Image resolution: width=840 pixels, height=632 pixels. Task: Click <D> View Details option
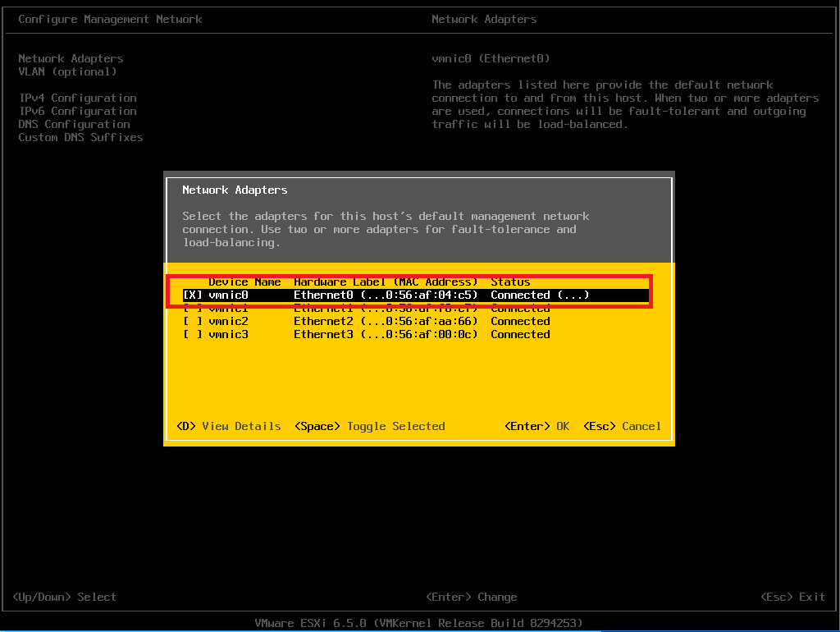click(229, 426)
